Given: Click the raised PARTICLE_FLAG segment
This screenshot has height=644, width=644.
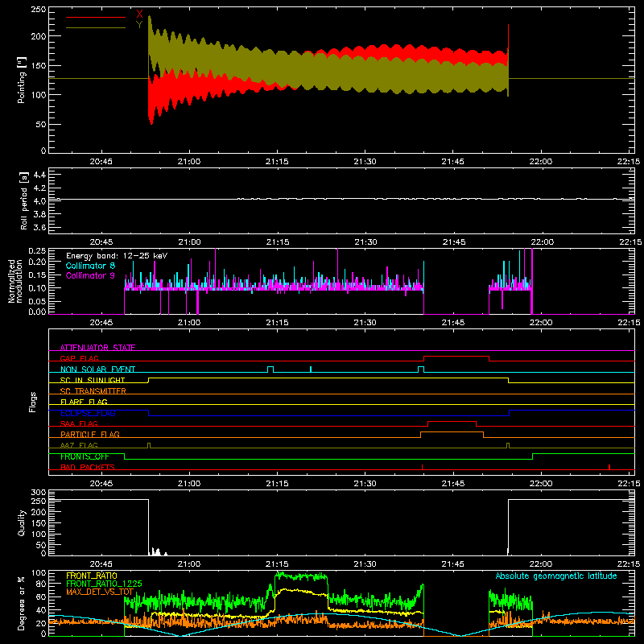Looking at the screenshot, I should point(452,432).
